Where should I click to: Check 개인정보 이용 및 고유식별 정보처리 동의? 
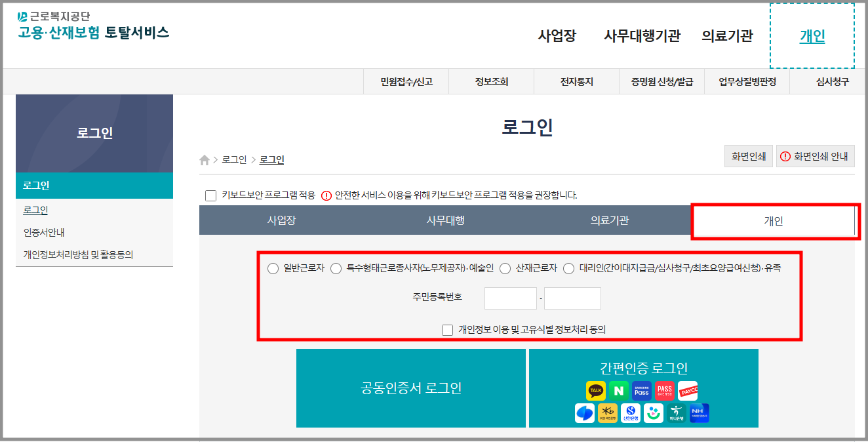point(448,330)
